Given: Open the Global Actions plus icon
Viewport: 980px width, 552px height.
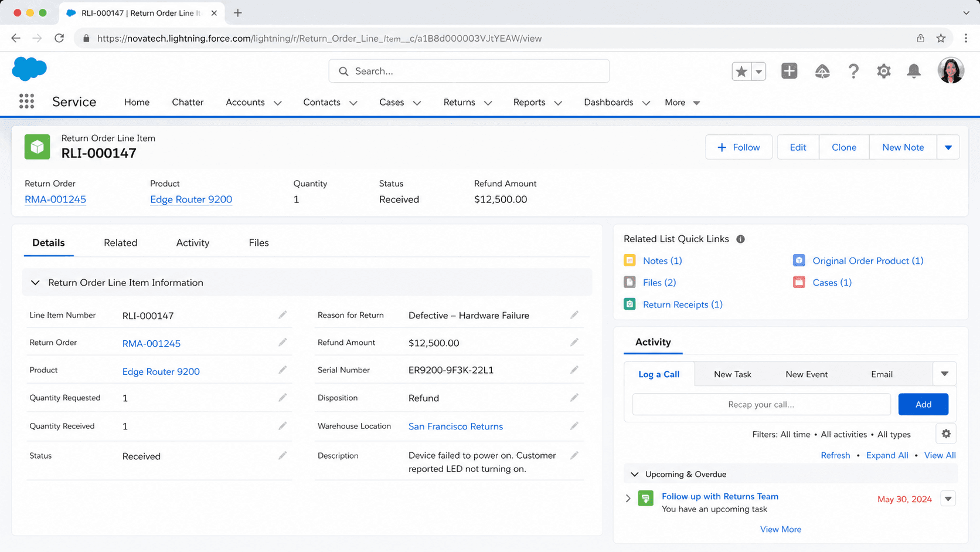Looking at the screenshot, I should coord(790,71).
